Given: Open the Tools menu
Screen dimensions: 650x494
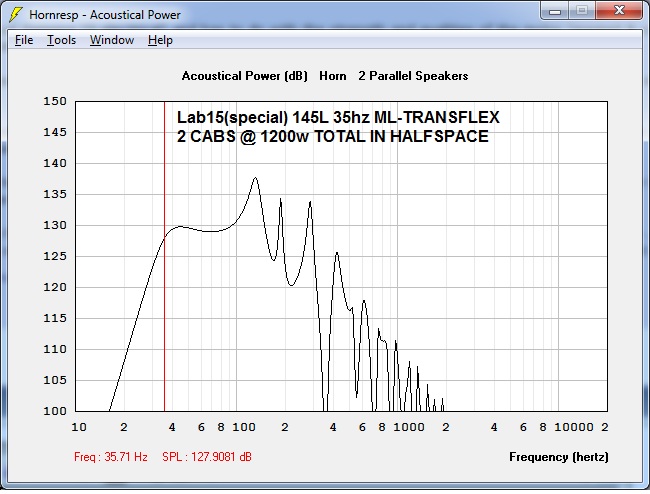Looking at the screenshot, I should tap(61, 40).
